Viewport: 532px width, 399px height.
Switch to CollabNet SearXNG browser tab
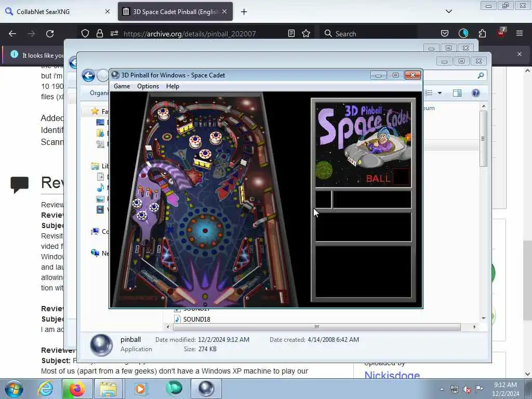(58, 11)
